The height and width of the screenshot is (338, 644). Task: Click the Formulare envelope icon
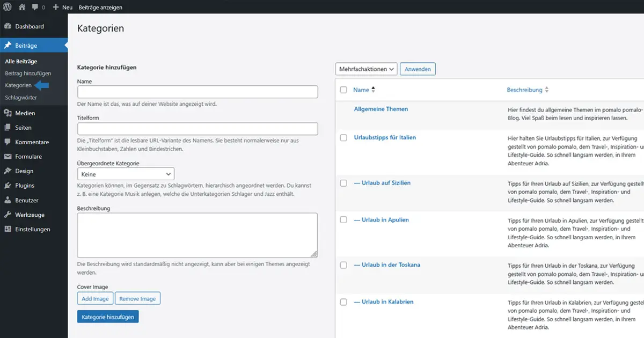click(x=8, y=157)
